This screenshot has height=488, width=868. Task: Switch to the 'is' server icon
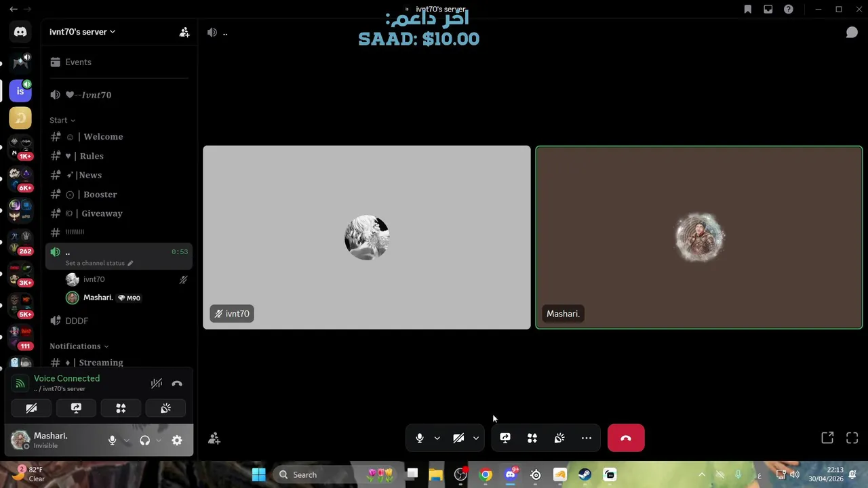pyautogui.click(x=20, y=90)
